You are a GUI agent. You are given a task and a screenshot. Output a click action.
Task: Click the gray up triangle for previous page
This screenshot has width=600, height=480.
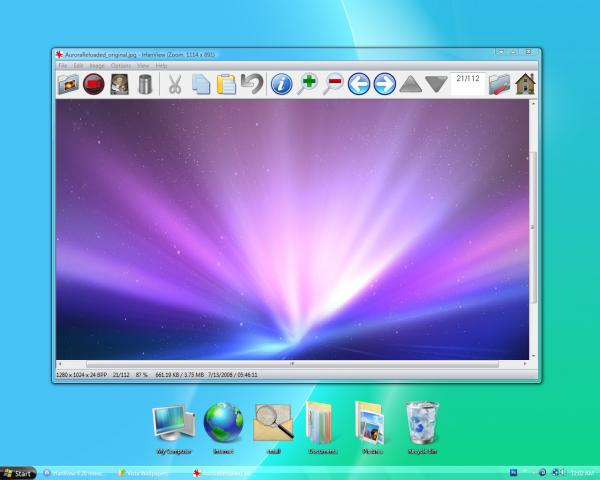coord(410,84)
